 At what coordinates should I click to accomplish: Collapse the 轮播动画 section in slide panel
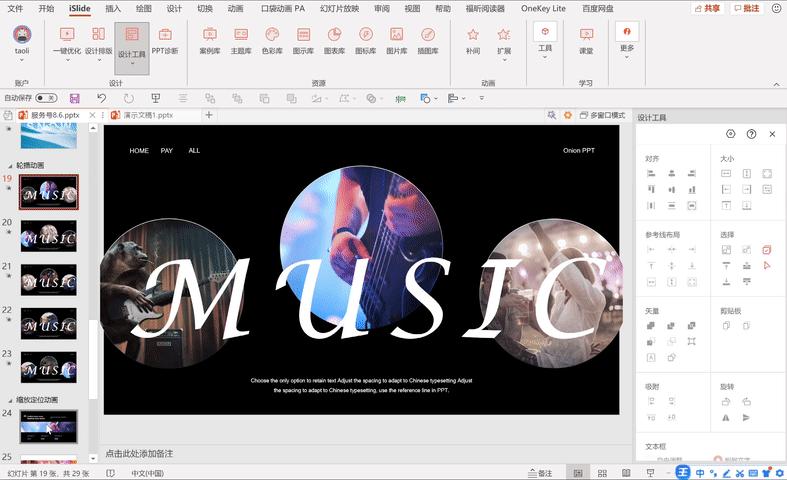click(10, 165)
